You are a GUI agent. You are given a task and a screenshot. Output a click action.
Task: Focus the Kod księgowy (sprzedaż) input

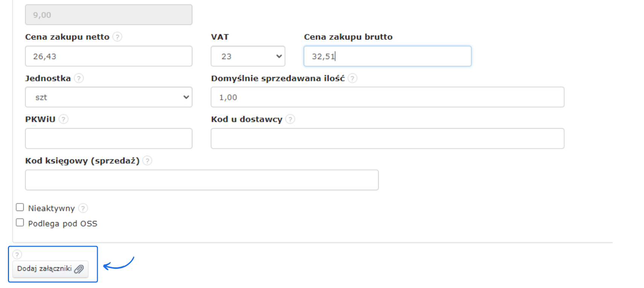pos(202,180)
